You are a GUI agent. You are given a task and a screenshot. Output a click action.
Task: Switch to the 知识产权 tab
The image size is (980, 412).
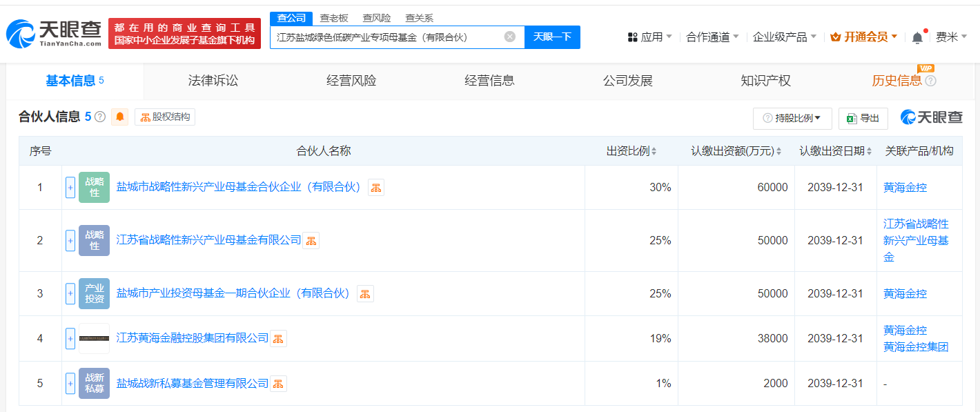pos(765,81)
